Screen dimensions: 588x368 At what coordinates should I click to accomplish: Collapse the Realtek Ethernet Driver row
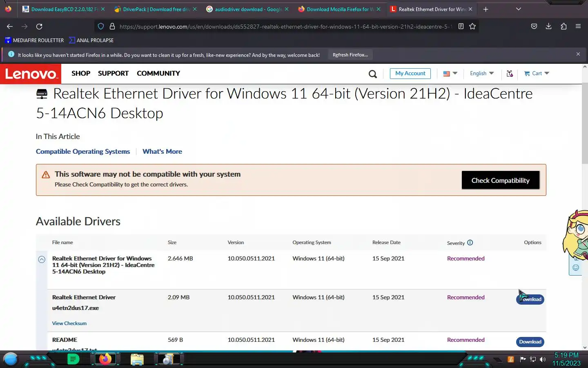[x=42, y=260]
